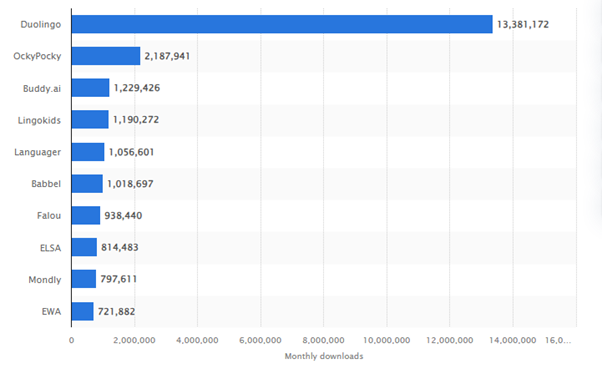602x369 pixels.
Task: Click the Monthly downloads axis title
Action: tap(324, 356)
